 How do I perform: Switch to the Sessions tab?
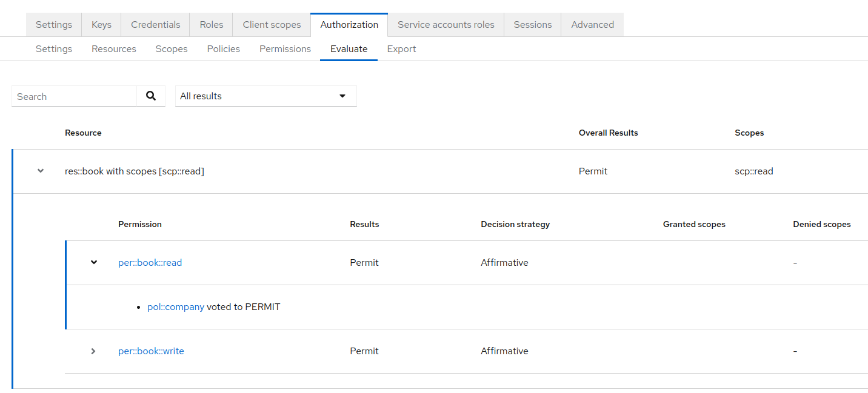pos(532,25)
